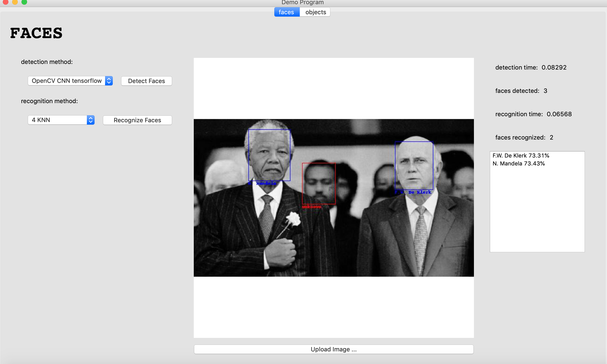This screenshot has width=607, height=364.
Task: Click the recognition time value
Action: click(x=559, y=114)
